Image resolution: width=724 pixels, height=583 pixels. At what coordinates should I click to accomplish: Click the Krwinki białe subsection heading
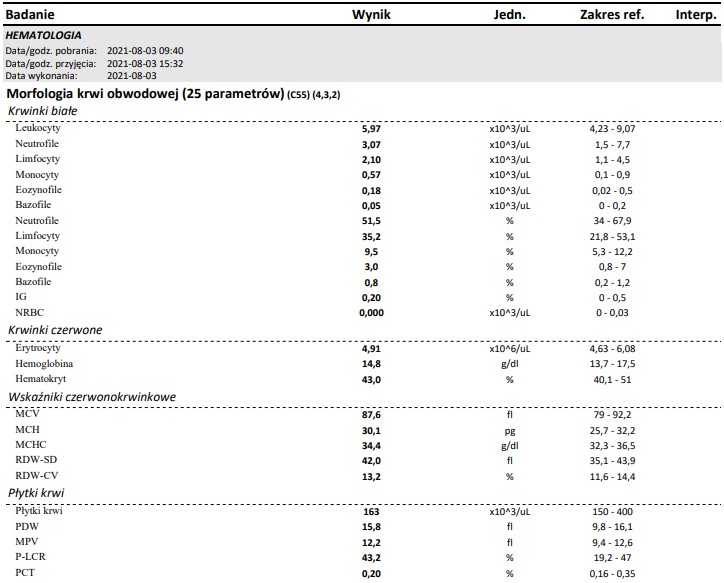(x=42, y=111)
